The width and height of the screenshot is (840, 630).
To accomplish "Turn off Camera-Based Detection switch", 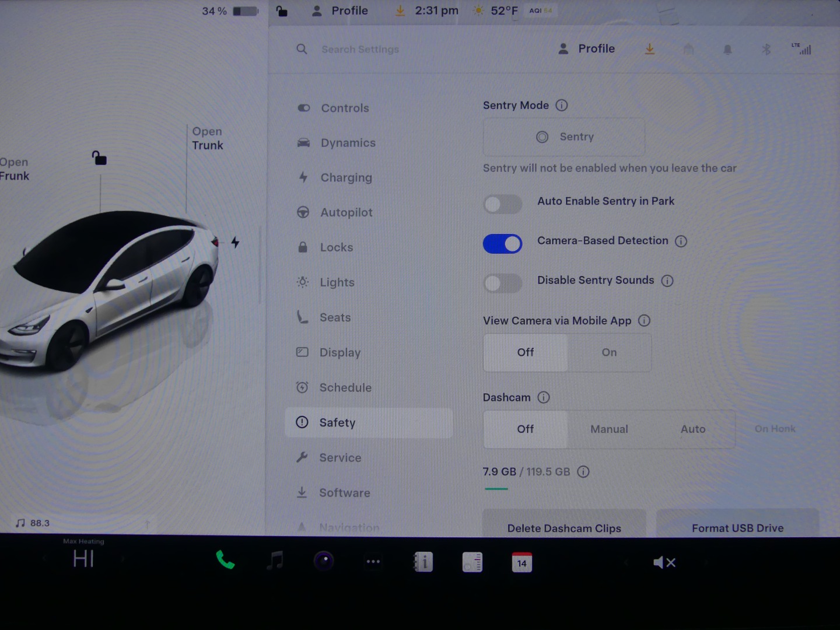I will (502, 244).
